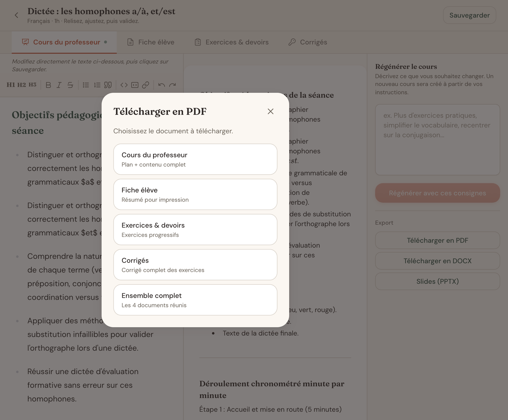Undo the last edit
This screenshot has width=508, height=420.
(x=161, y=85)
